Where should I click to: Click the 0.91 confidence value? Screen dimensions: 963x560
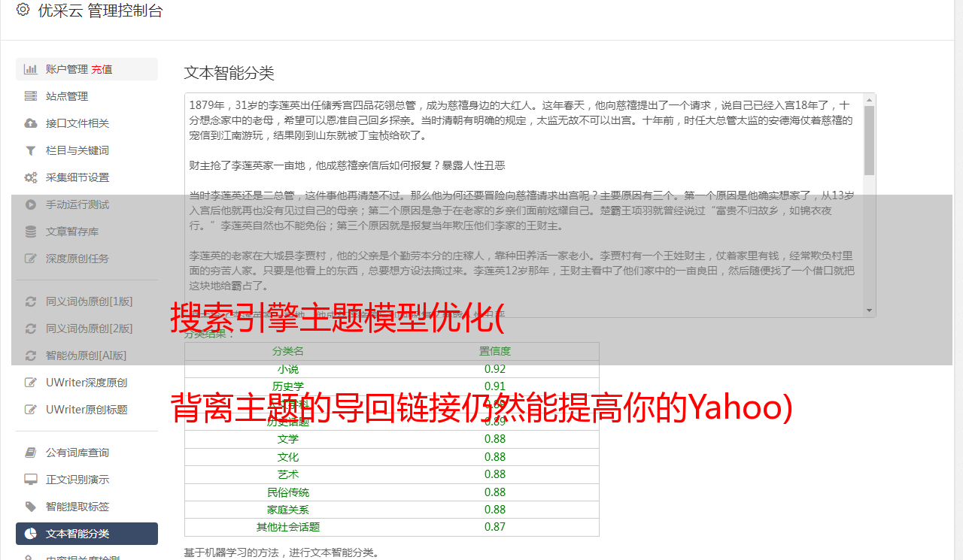pos(495,386)
